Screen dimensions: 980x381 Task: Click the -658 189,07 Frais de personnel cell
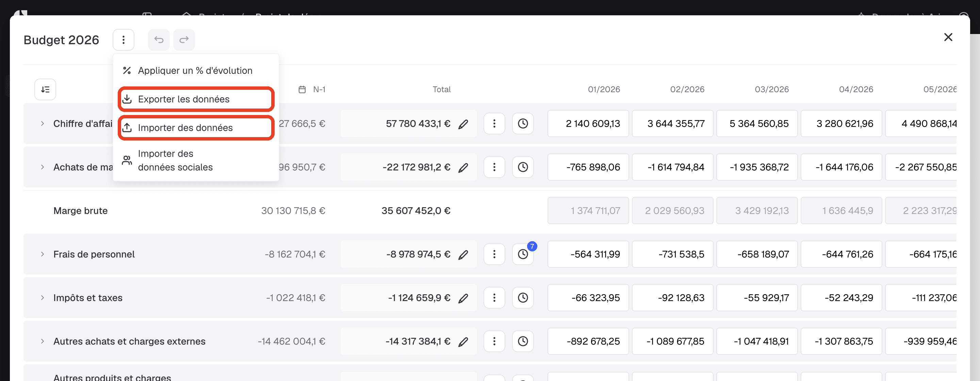tap(757, 254)
